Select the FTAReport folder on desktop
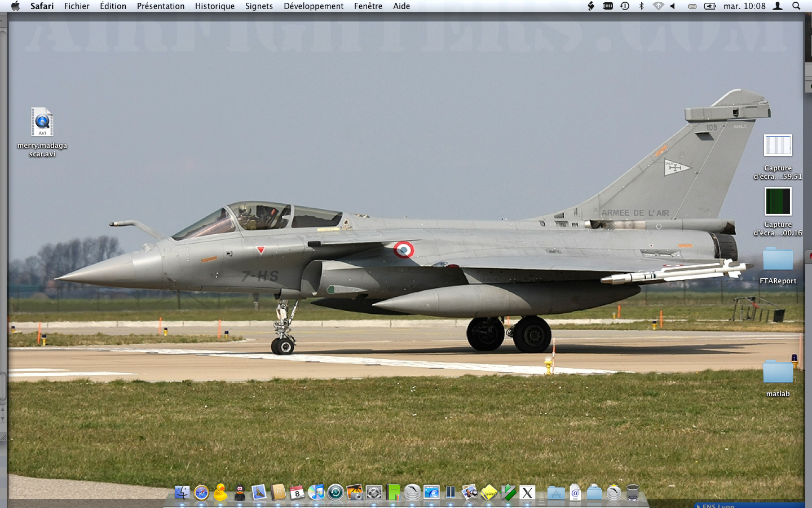This screenshot has width=812, height=508. [778, 260]
